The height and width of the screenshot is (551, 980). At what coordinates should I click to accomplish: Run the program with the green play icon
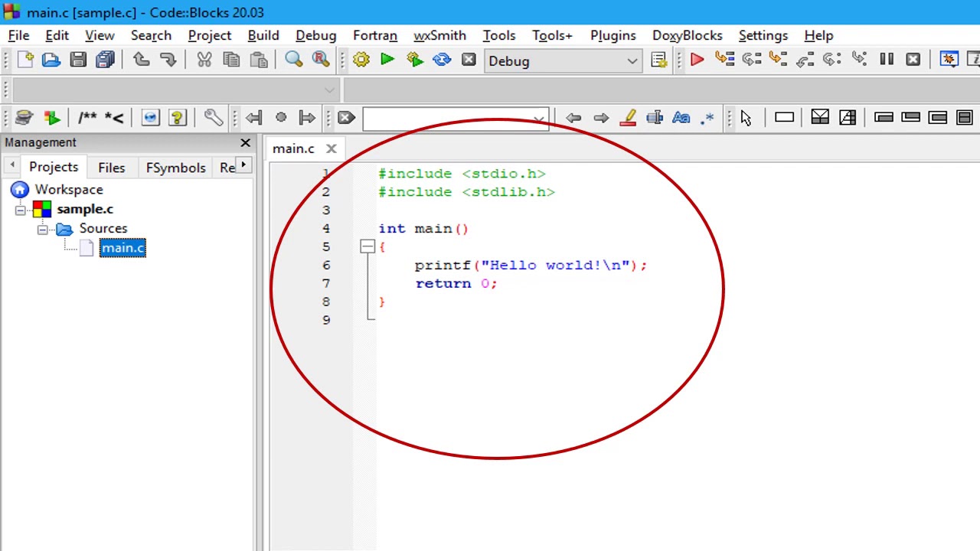point(387,60)
